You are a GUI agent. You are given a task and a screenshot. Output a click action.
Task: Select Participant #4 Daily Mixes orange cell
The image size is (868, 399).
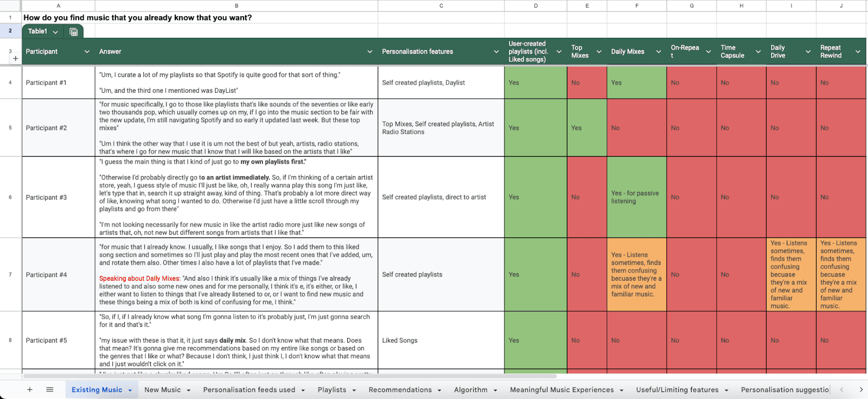(637, 274)
